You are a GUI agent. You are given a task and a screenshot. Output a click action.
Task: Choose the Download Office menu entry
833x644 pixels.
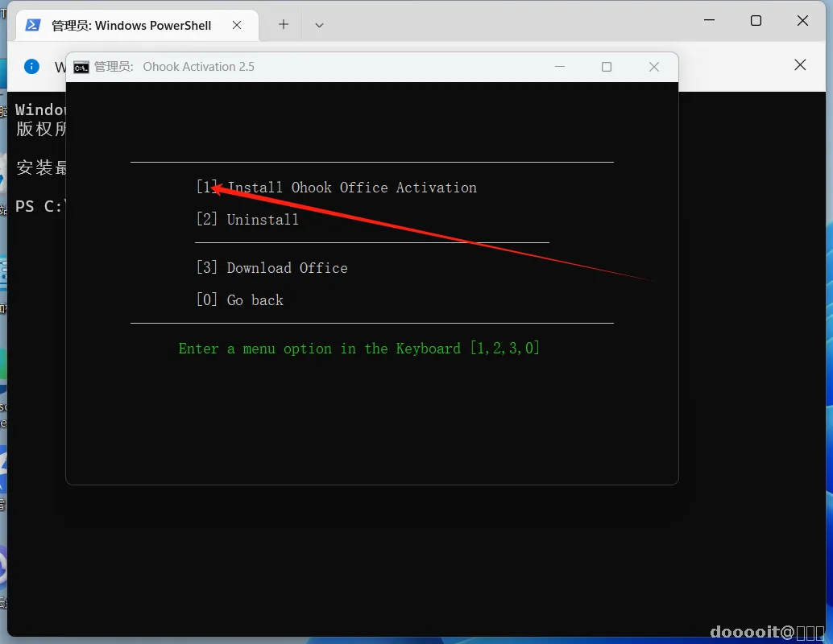(x=272, y=267)
